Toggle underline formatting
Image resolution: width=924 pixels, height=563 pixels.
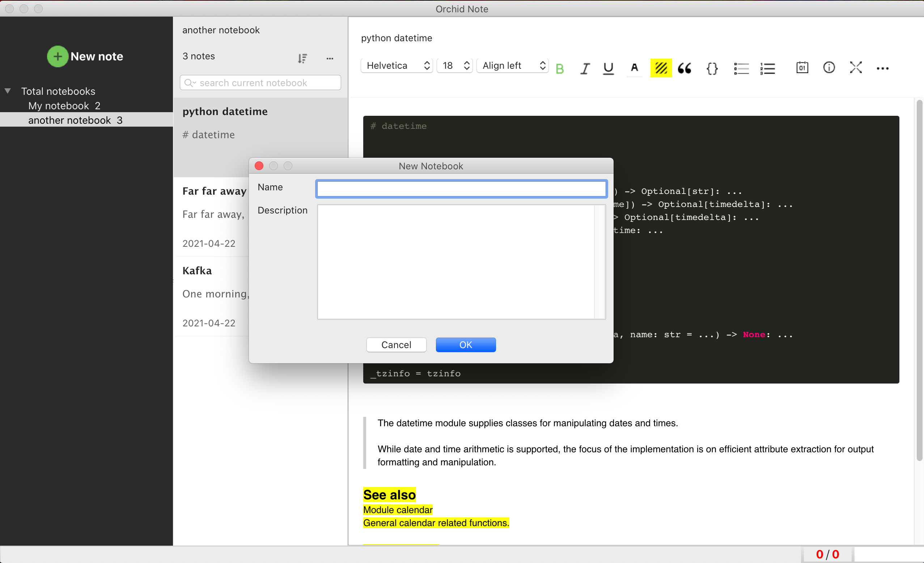coord(608,68)
